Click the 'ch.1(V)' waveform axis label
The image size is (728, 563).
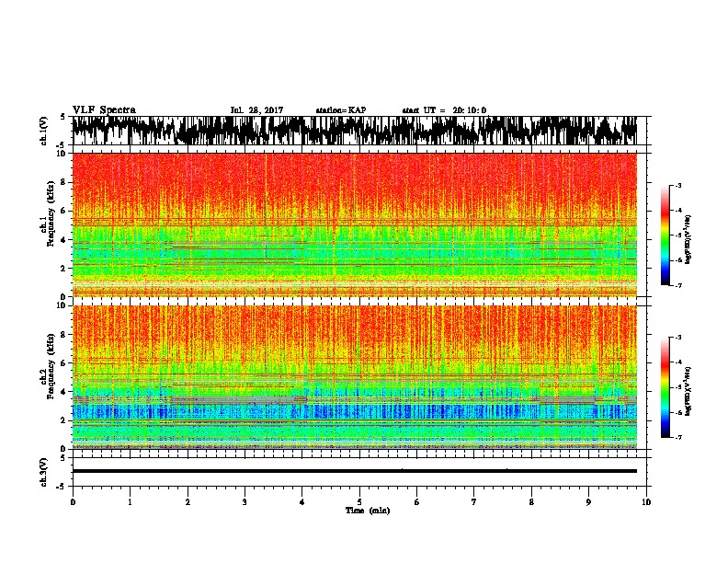(x=44, y=131)
